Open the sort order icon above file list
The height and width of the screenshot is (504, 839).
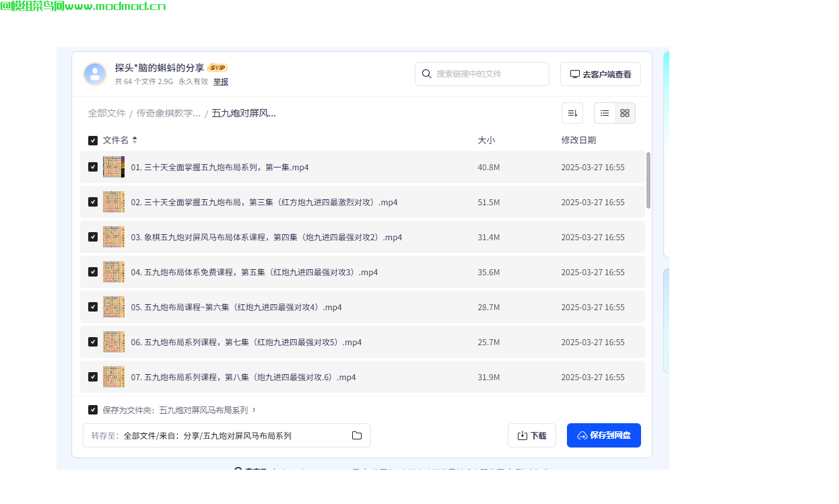(x=572, y=113)
